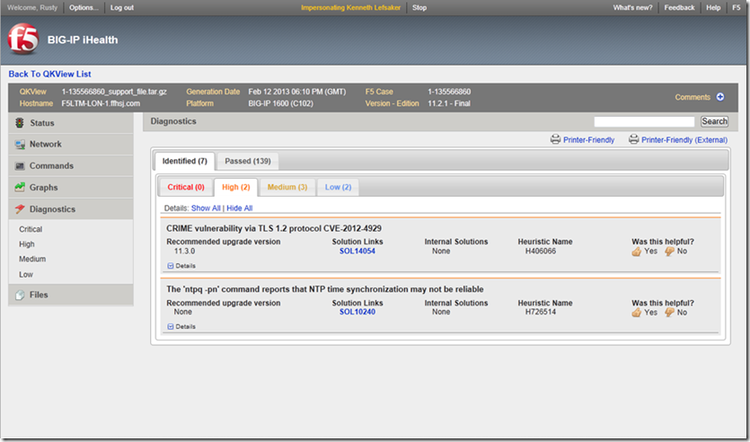Click the diagnostics search input field
This screenshot has width=750, height=442.
pos(644,122)
